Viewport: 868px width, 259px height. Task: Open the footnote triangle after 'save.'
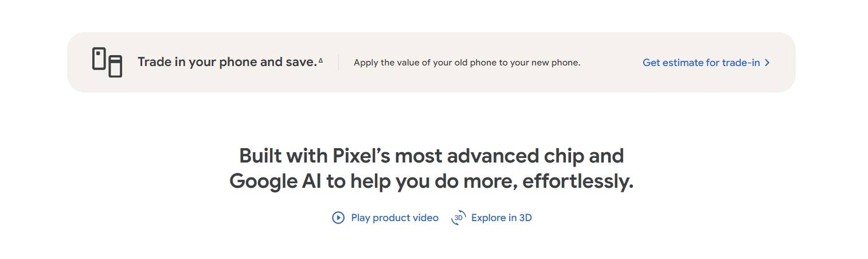click(320, 60)
